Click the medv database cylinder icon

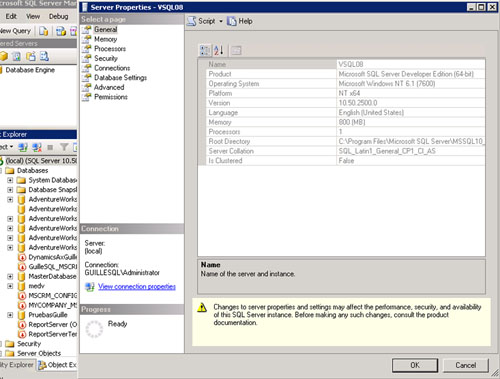click(22, 286)
